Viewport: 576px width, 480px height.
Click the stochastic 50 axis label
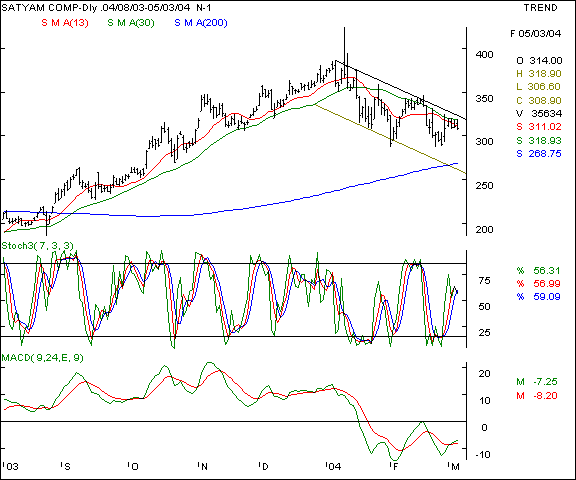point(485,307)
